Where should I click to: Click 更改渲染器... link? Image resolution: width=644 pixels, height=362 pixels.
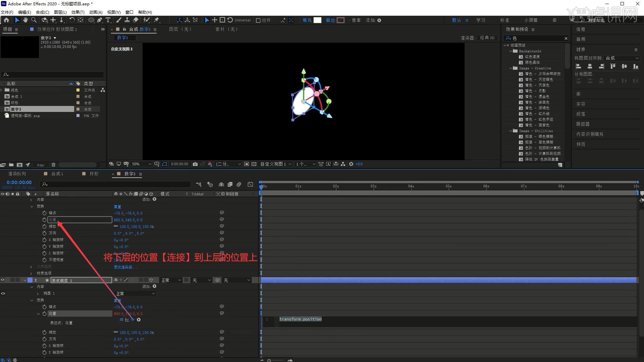click(x=125, y=267)
